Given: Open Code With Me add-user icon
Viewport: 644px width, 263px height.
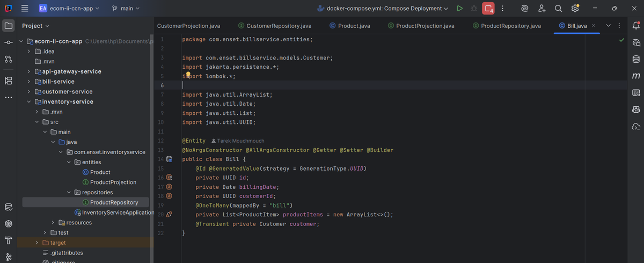Looking at the screenshot, I should pos(541,9).
